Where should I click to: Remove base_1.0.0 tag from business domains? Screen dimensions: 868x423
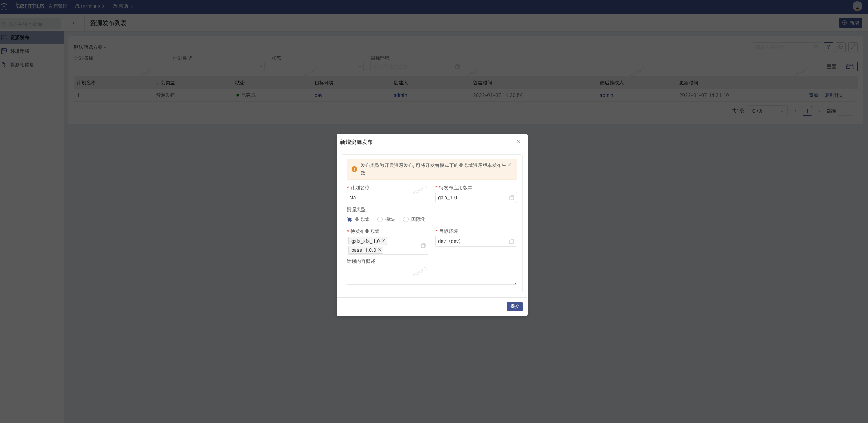[380, 250]
